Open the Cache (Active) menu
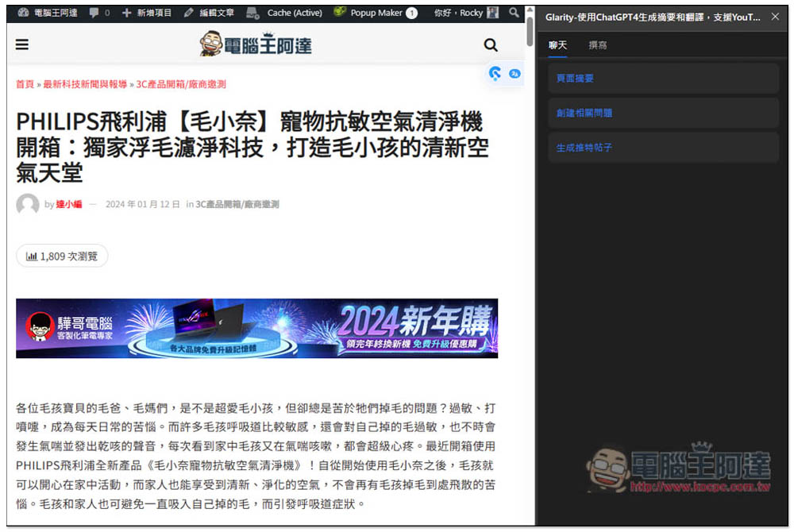794x532 pixels. click(284, 13)
